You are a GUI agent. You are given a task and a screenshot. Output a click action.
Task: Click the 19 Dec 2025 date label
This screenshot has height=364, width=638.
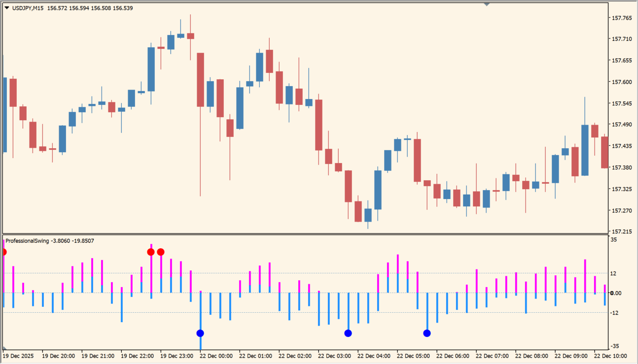tap(19, 356)
